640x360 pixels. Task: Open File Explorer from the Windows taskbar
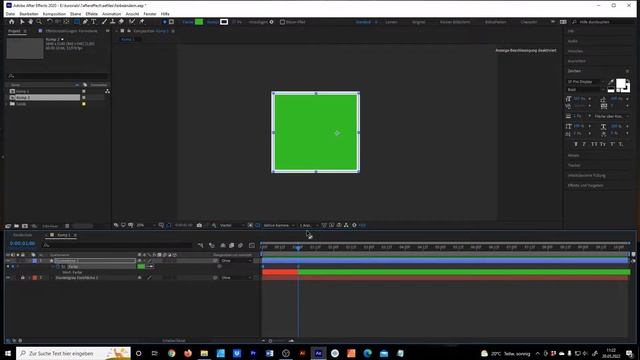click(x=204, y=353)
